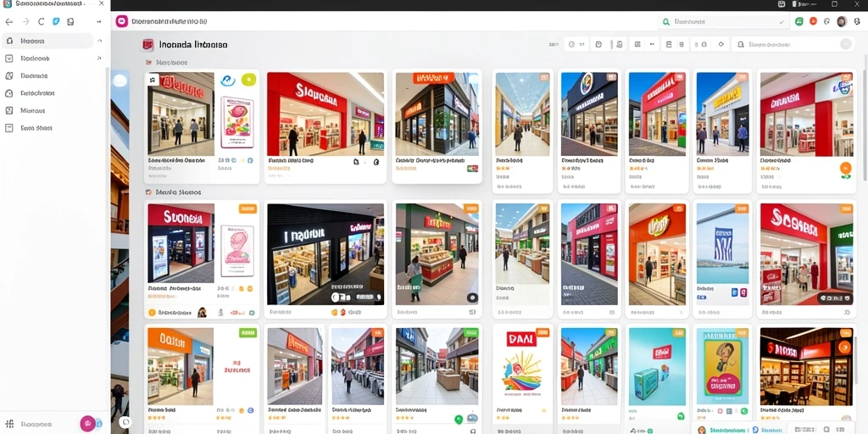Image resolution: width=868 pixels, height=434 pixels.
Task: Click the pink round button at sidebar bottom
Action: tap(87, 424)
